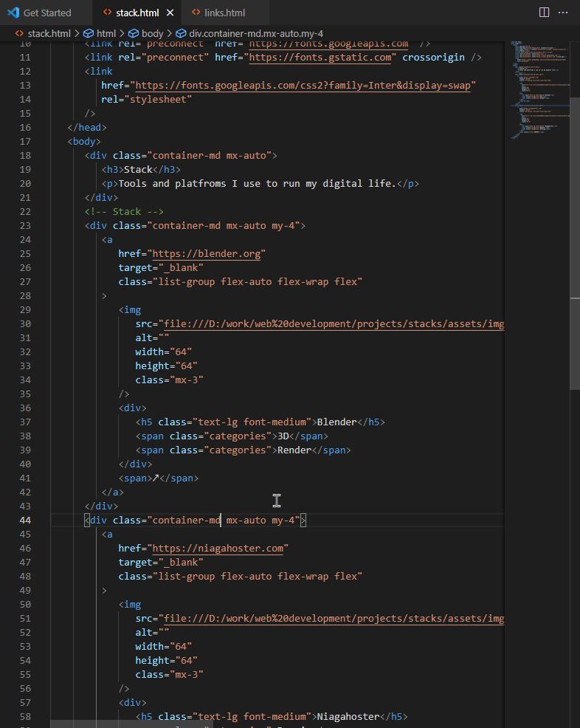Open the More Actions ellipsis menu

click(x=563, y=13)
